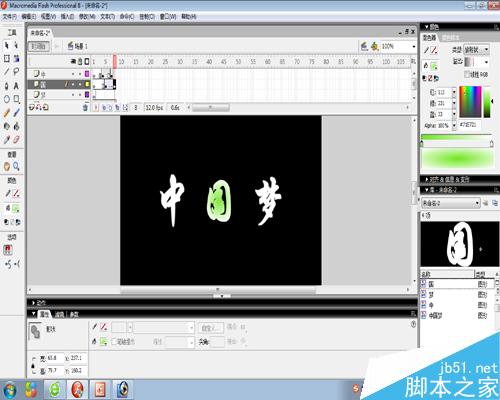Select the Lasso tool
Screen dimensions: 500x400
coord(16,72)
